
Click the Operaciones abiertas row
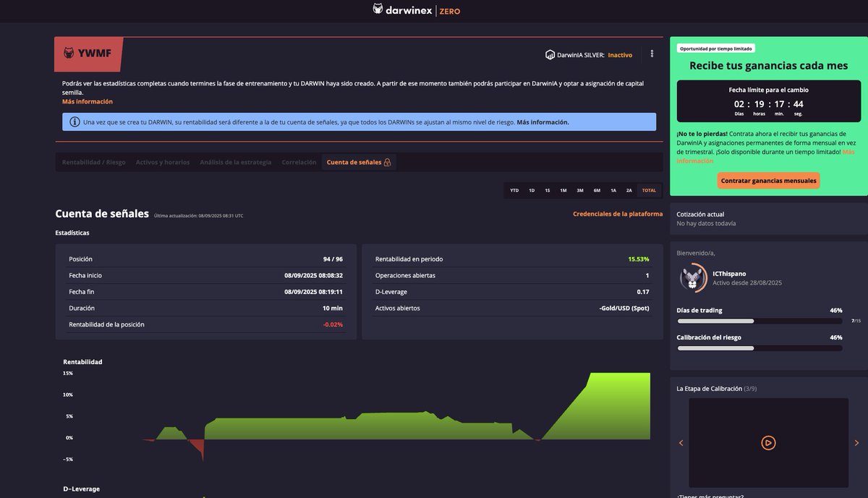coord(512,276)
